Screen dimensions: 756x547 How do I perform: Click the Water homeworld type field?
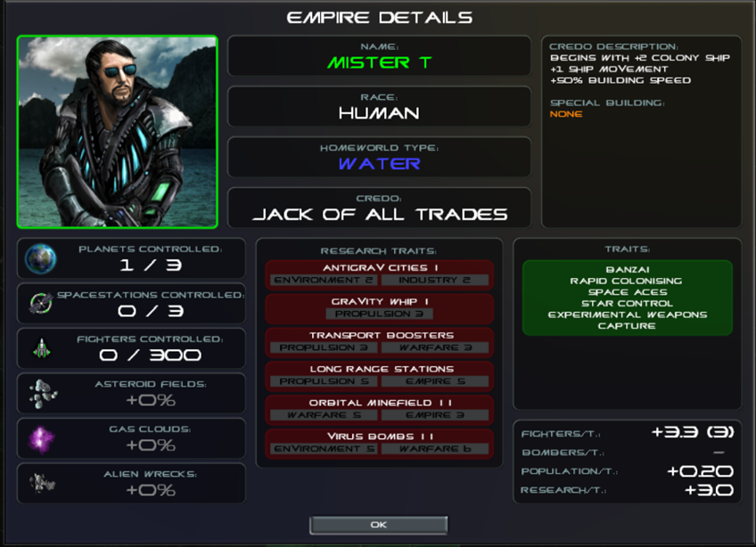(x=380, y=157)
